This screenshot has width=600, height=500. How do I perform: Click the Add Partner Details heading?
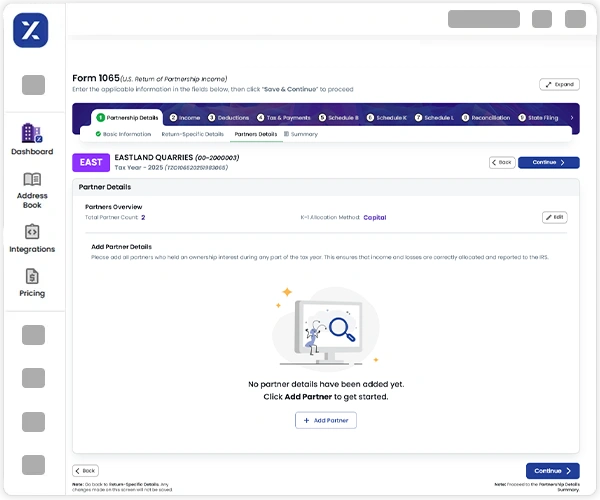(121, 247)
